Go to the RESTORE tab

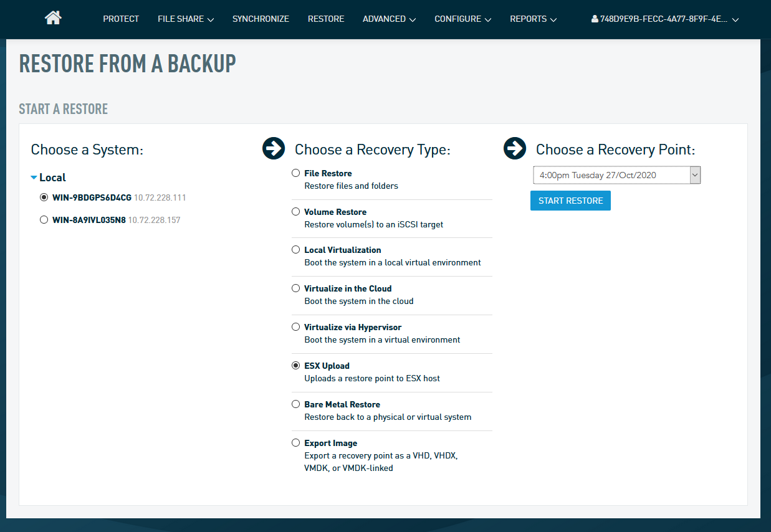coord(326,19)
